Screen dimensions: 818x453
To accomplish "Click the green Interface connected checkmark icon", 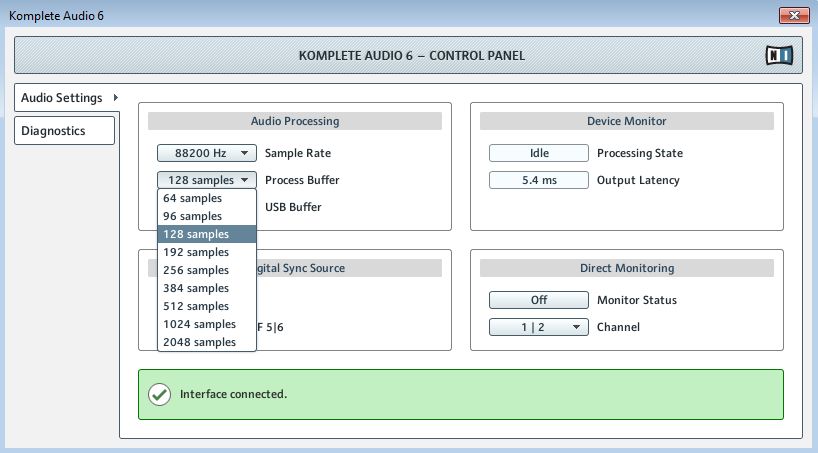I will (x=159, y=395).
